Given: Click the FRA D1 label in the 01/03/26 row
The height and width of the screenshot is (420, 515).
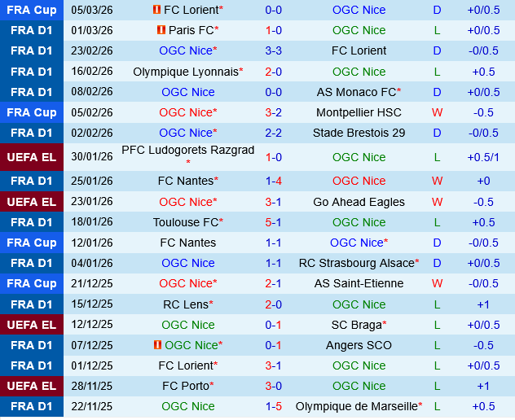Looking at the screenshot, I should point(32,30).
